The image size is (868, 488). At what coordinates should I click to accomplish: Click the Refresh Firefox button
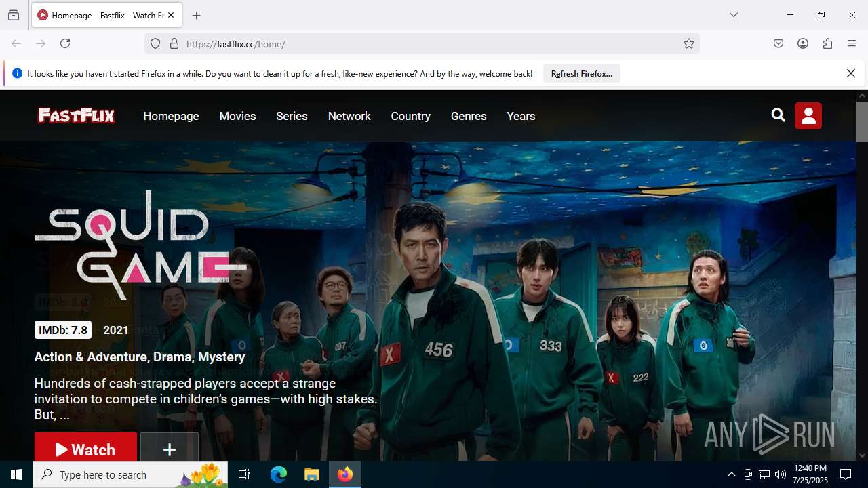[582, 73]
